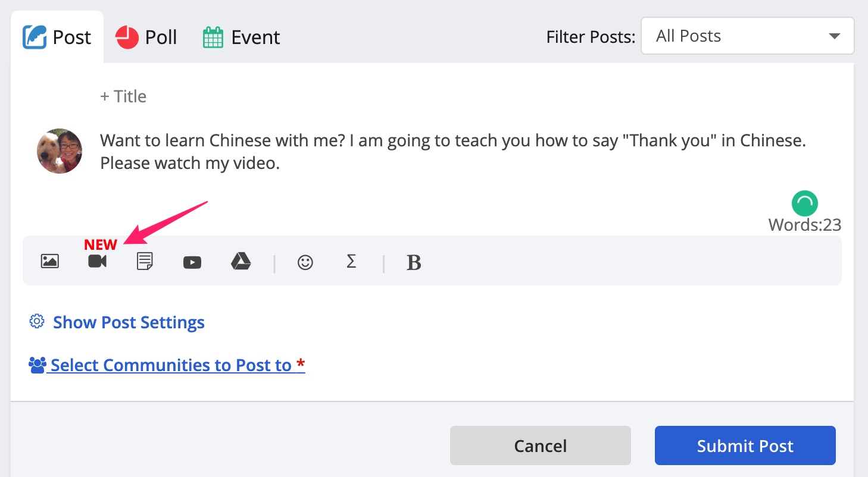Cancel the post
The image size is (868, 477).
(541, 445)
